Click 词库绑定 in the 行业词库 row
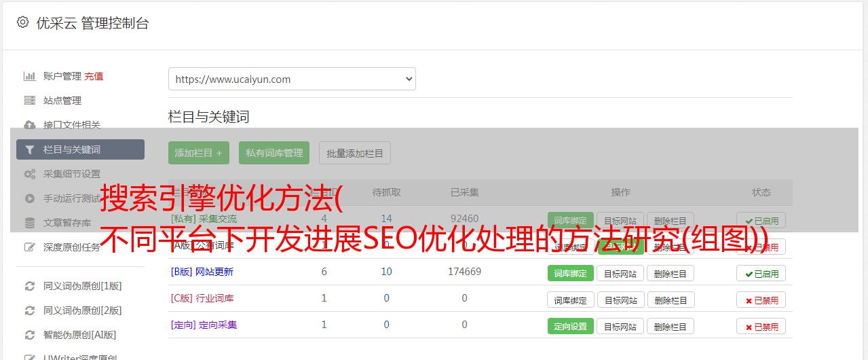Image resolution: width=868 pixels, height=360 pixels. point(571,300)
